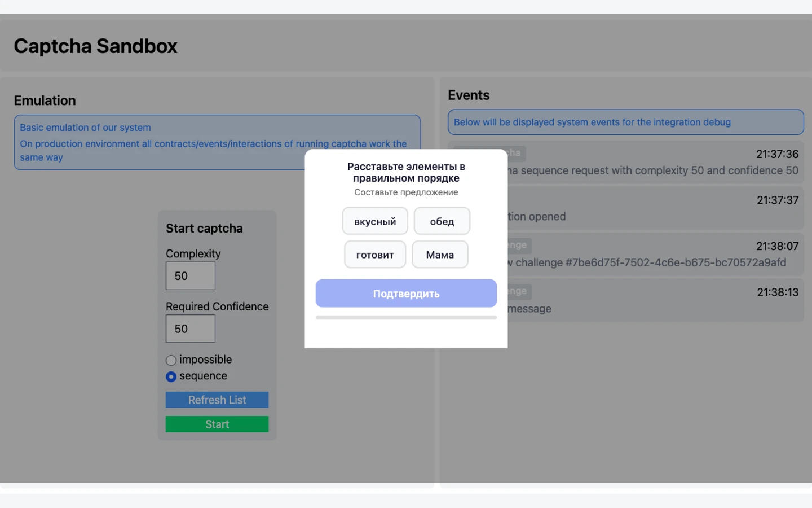812x508 pixels.
Task: Click the 21:38:07 event timestamp
Action: point(777,246)
